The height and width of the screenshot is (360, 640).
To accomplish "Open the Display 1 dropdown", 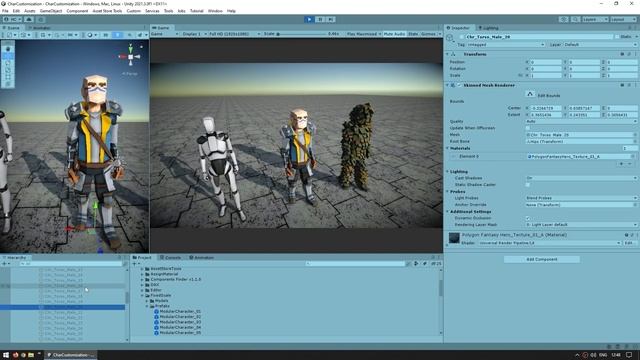I will 194,34.
